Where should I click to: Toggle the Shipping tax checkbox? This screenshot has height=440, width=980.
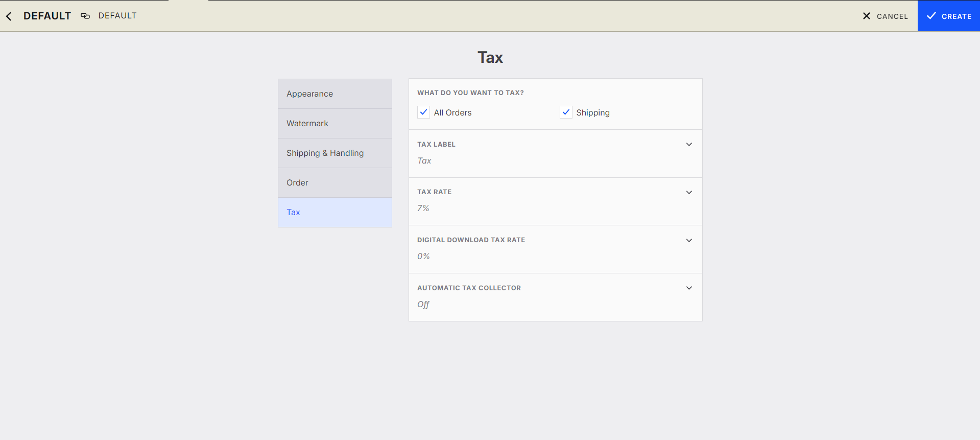pos(566,112)
